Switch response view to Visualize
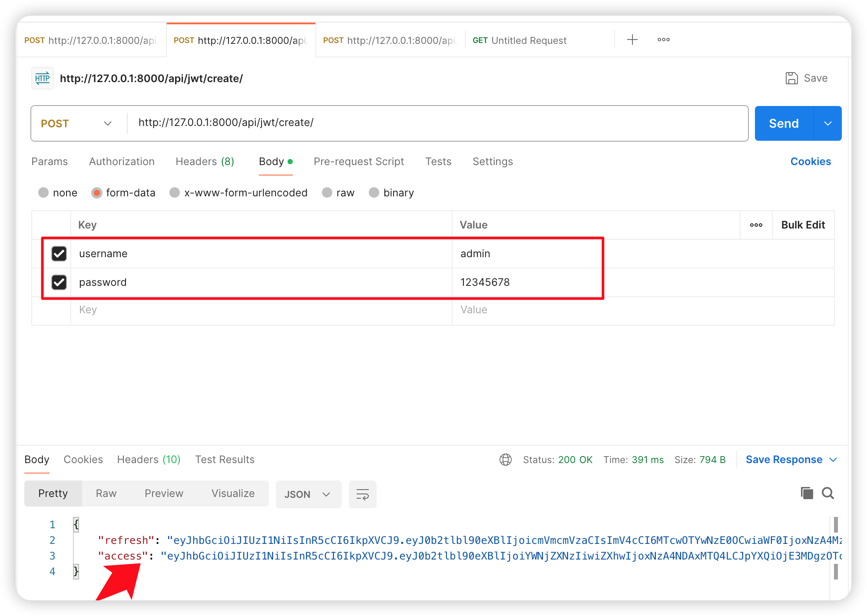This screenshot has width=867, height=616. [x=233, y=493]
